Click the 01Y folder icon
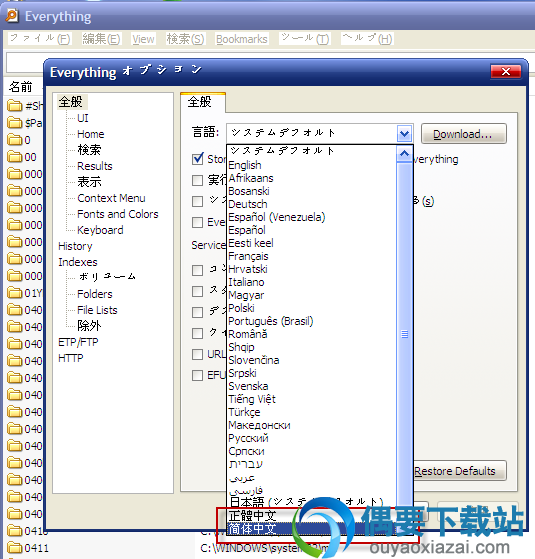 [x=15, y=293]
